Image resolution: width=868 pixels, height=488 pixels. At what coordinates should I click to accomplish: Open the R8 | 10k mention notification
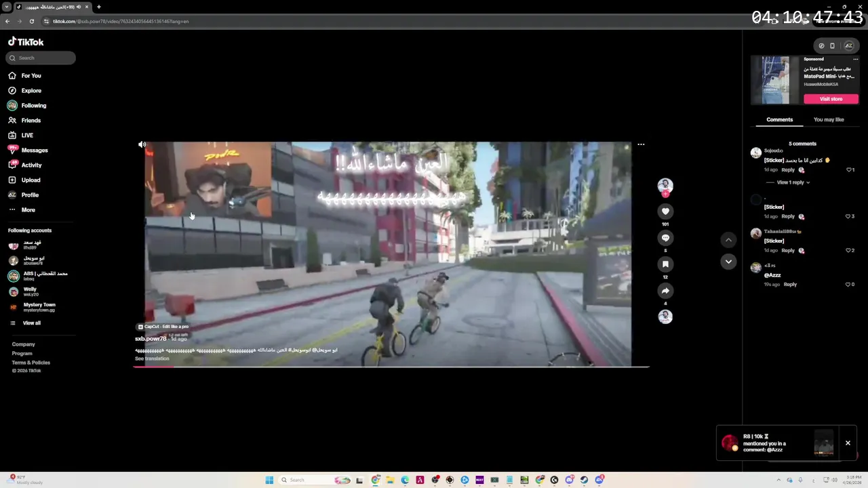tap(777, 443)
